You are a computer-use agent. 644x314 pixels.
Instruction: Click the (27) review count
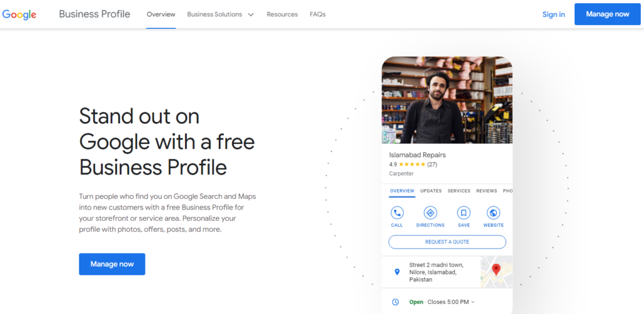pyautogui.click(x=432, y=164)
